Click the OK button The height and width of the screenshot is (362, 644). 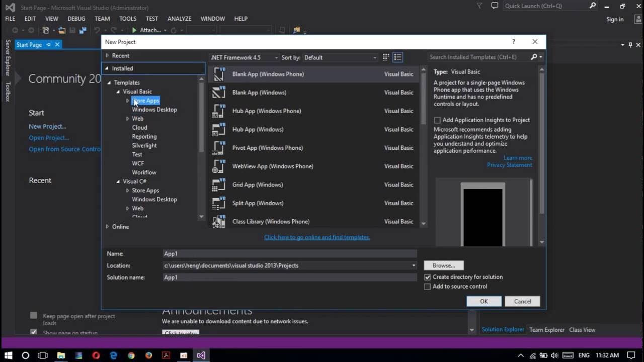click(x=484, y=301)
